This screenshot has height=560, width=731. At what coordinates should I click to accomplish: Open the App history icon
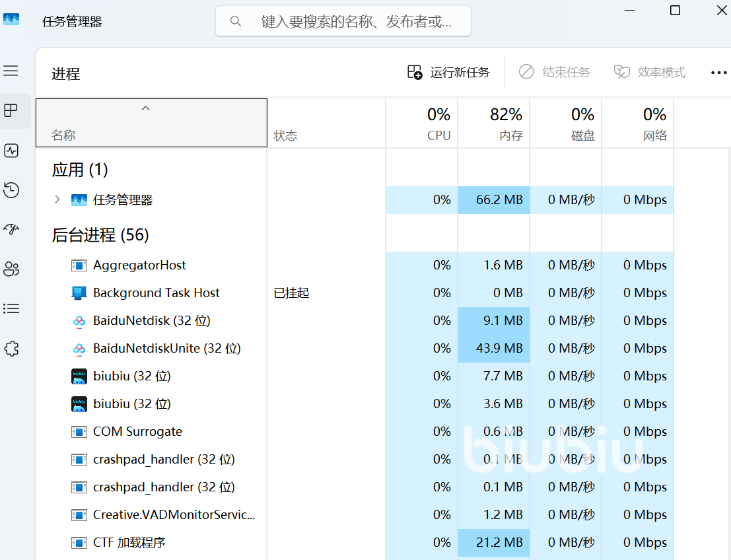coord(11,190)
